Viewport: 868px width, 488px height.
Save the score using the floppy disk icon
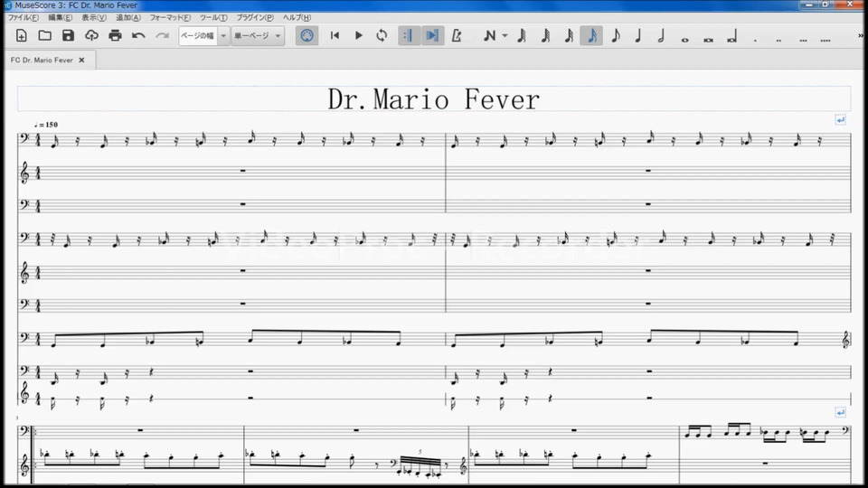tap(68, 36)
